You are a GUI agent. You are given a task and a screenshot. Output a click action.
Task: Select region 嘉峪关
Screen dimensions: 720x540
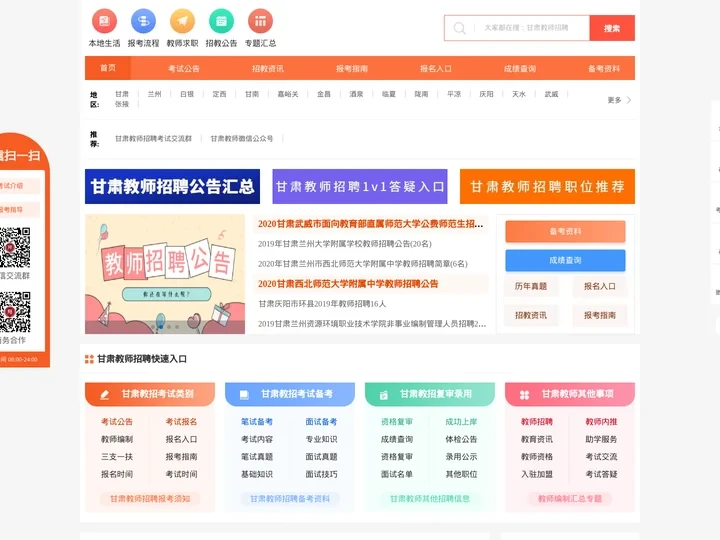tap(288, 94)
